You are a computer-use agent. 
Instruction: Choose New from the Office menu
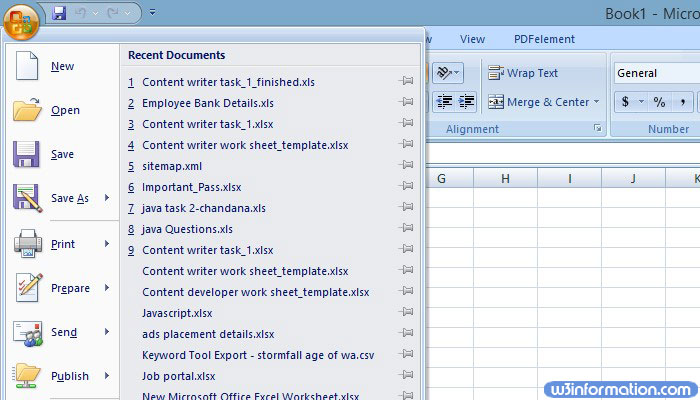[x=62, y=66]
